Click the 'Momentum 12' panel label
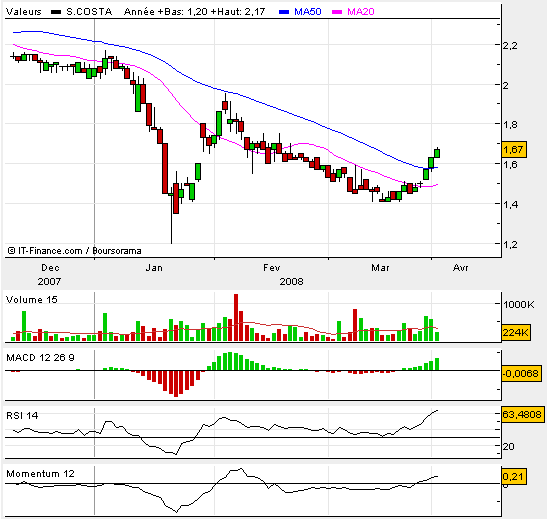The image size is (548, 519). [x=41, y=474]
